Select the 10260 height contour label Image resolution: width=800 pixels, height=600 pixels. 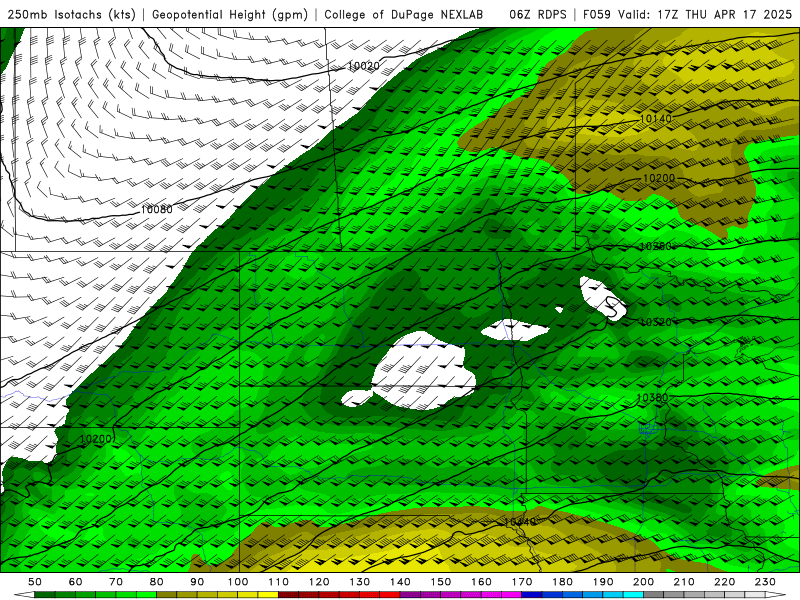click(656, 246)
